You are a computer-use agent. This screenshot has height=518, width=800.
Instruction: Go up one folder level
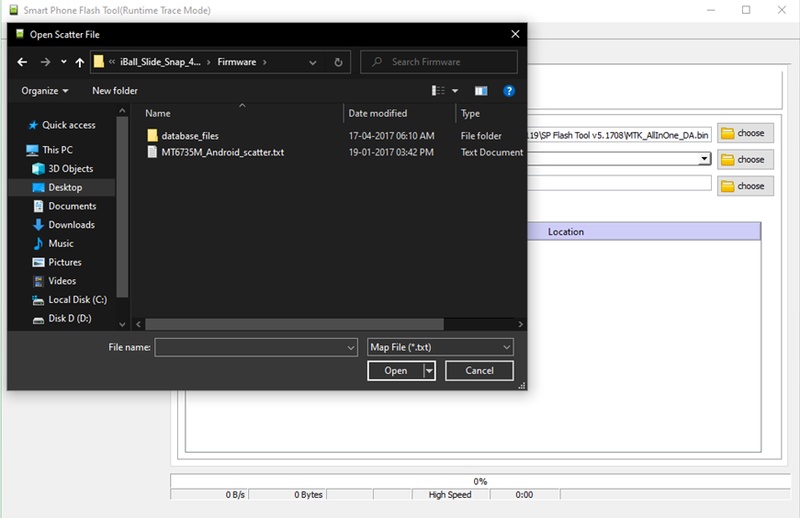pos(80,62)
